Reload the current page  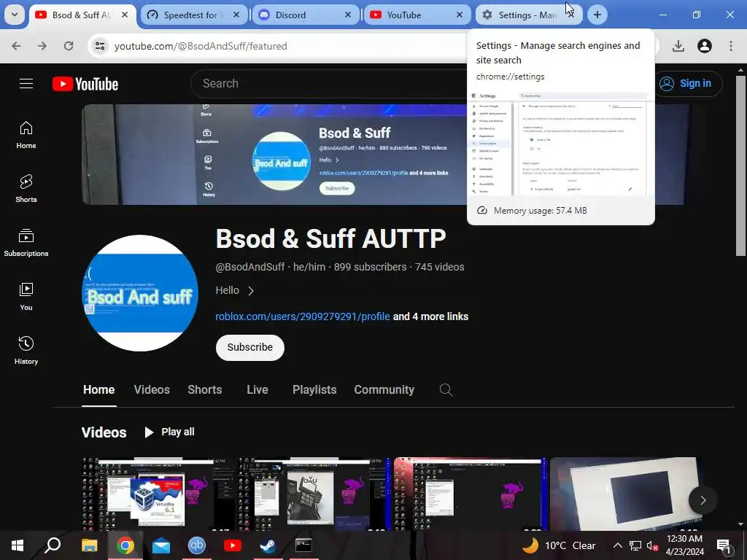(69, 46)
